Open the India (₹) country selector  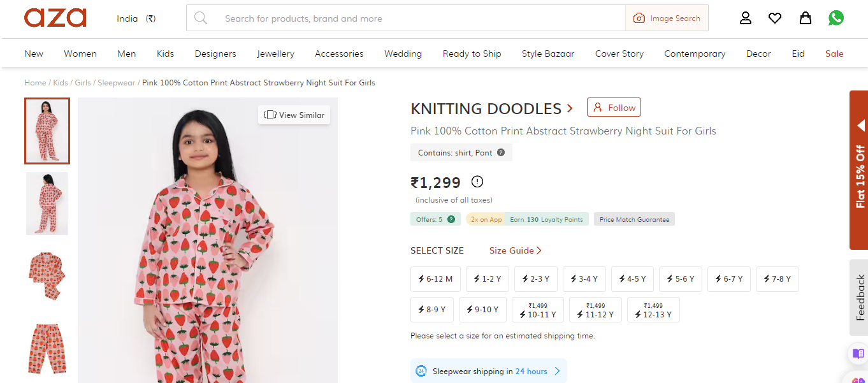pyautogui.click(x=136, y=18)
